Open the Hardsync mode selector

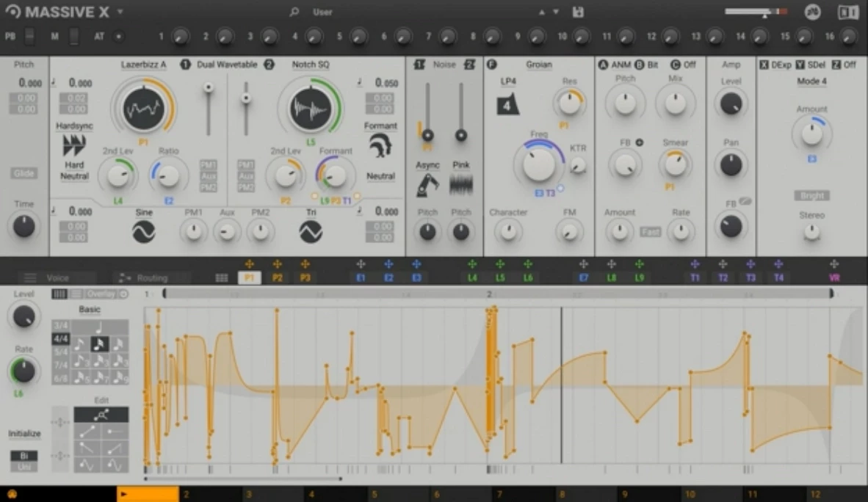click(74, 125)
